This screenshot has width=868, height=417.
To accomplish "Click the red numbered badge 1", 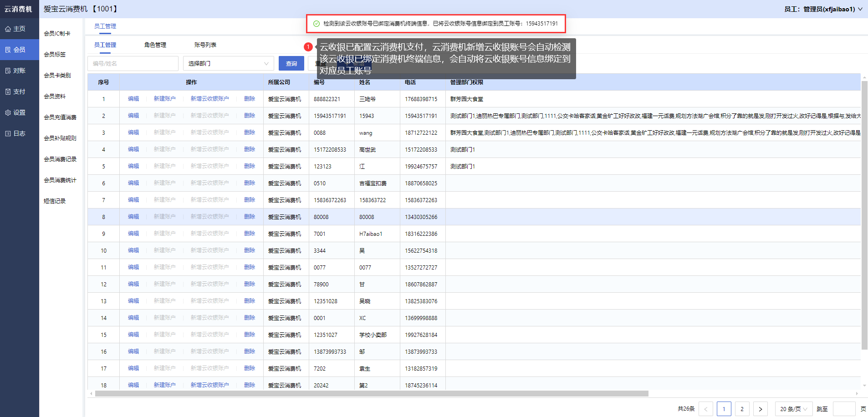I will 308,47.
